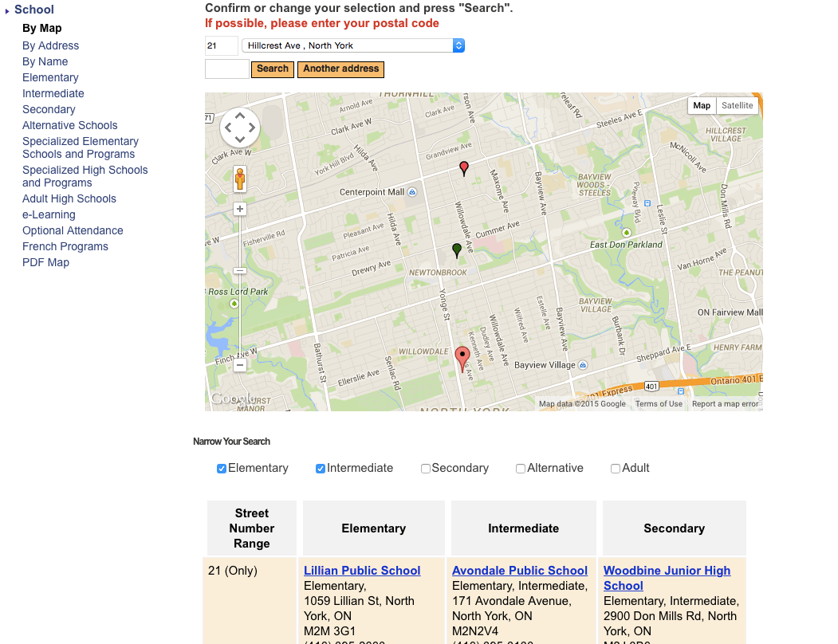Image resolution: width=838 pixels, height=644 pixels.
Task: Open French Programs link
Action: (65, 247)
